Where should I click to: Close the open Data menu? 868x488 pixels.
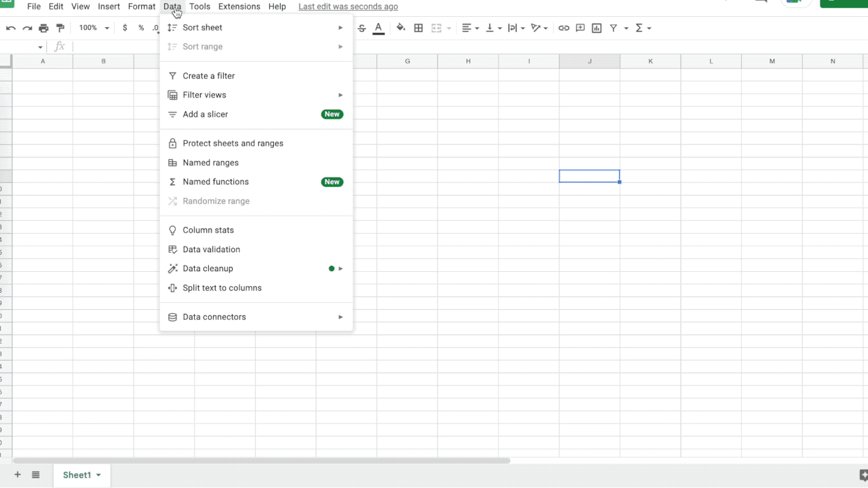click(172, 7)
